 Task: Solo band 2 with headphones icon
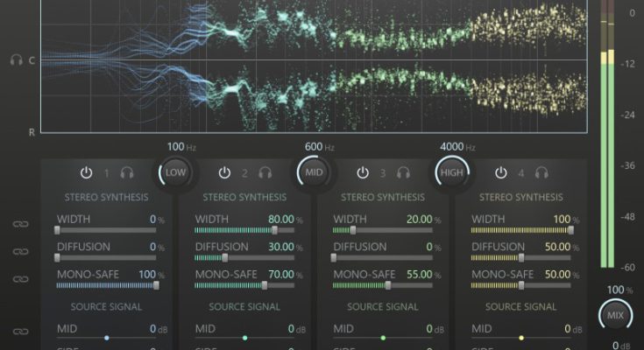tap(265, 173)
